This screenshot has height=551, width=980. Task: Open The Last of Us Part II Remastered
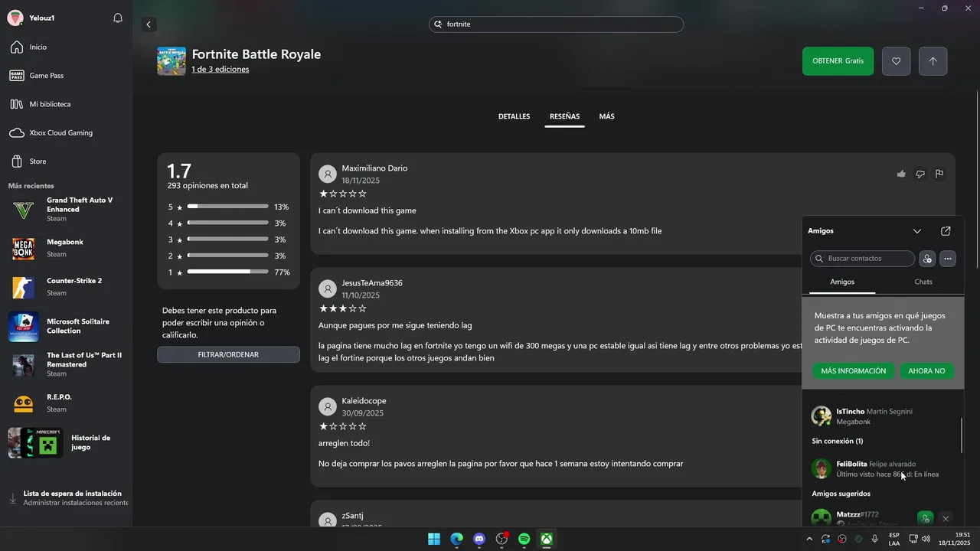pos(66,364)
